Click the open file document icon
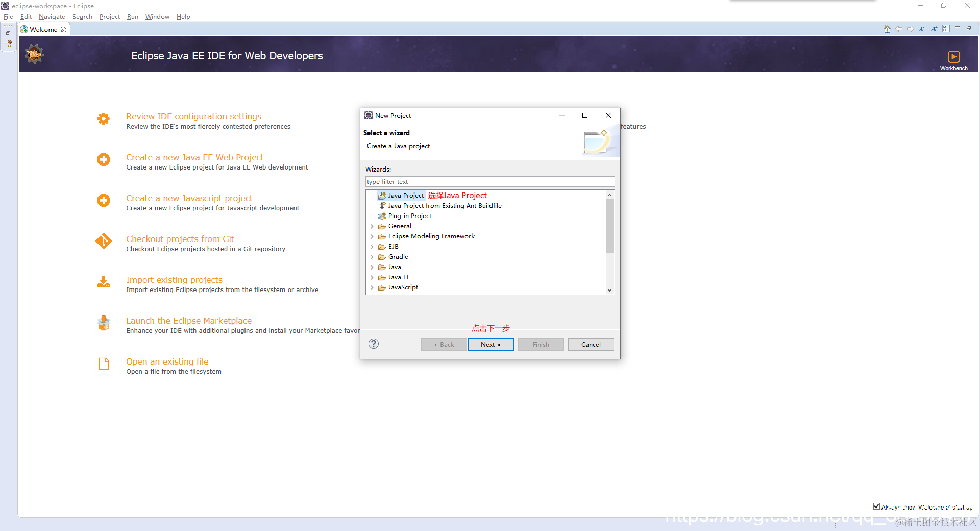980x531 pixels. click(x=104, y=364)
